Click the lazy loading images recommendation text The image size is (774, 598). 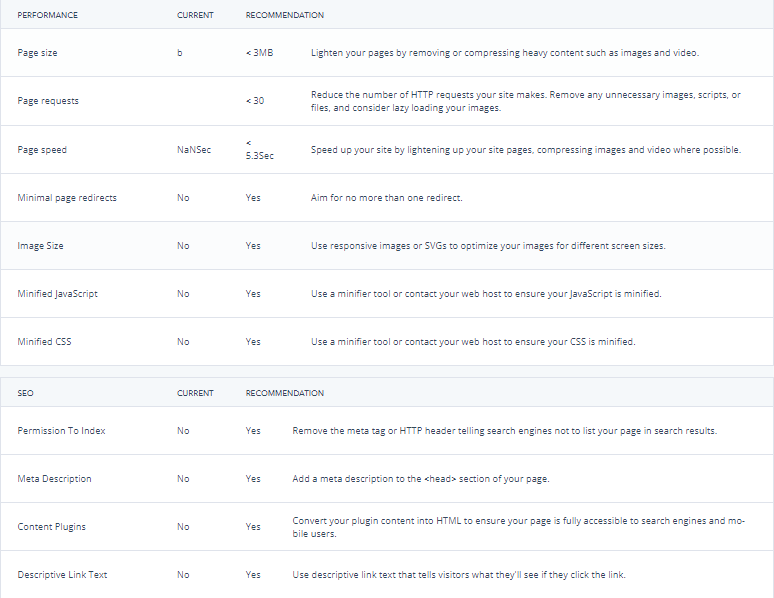coord(526,101)
